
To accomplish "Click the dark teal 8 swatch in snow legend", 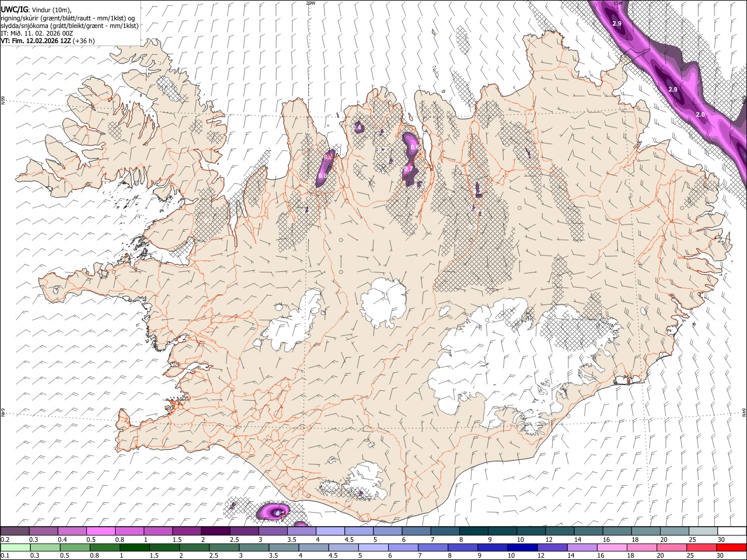I will 474,531.
